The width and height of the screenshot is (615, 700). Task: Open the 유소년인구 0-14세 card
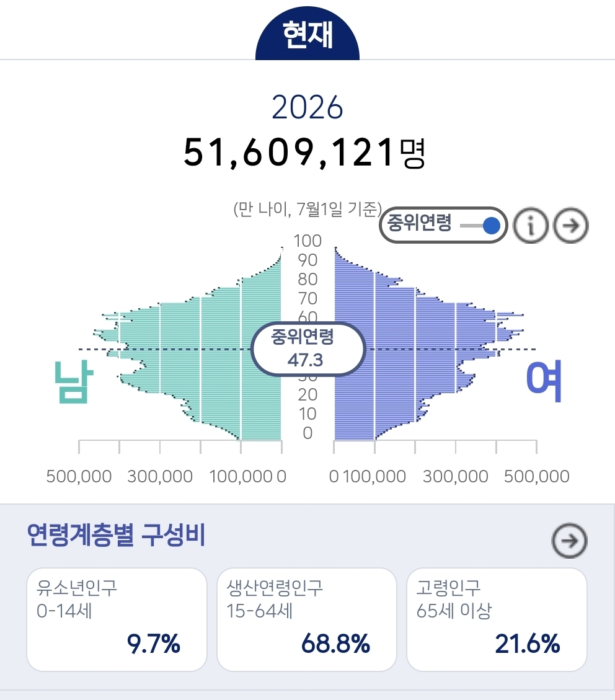tap(117, 619)
